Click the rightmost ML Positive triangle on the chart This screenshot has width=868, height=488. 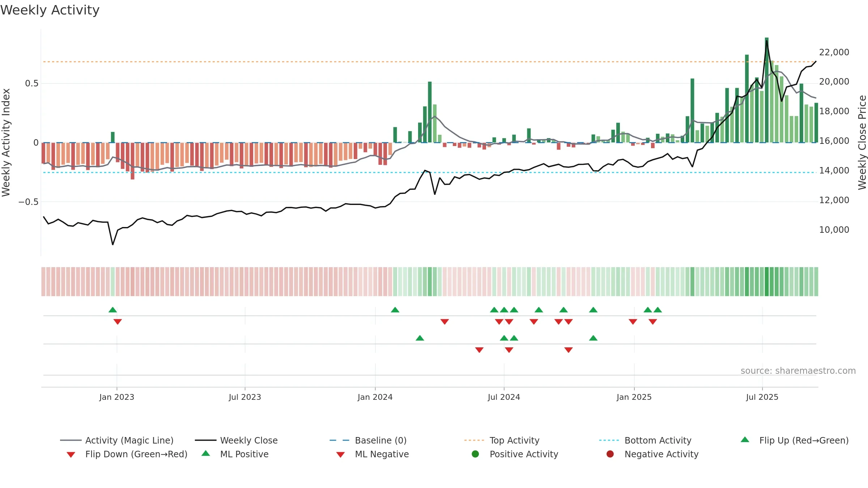pos(593,338)
